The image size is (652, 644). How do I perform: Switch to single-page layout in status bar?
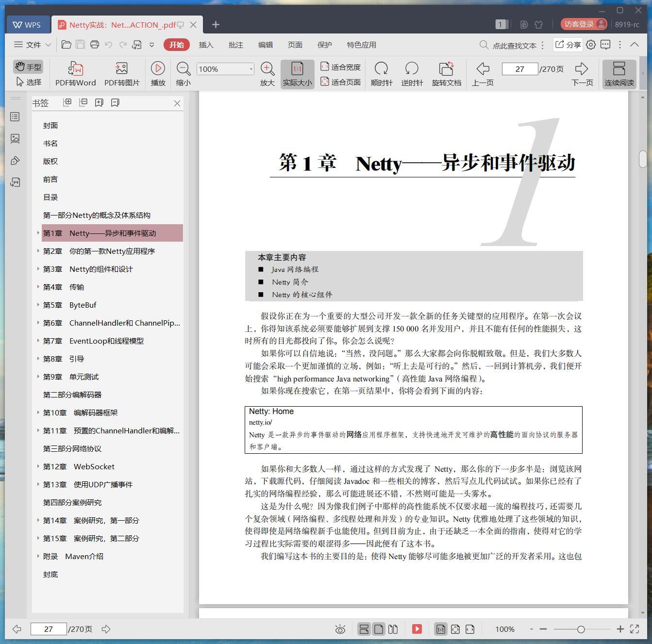378,629
